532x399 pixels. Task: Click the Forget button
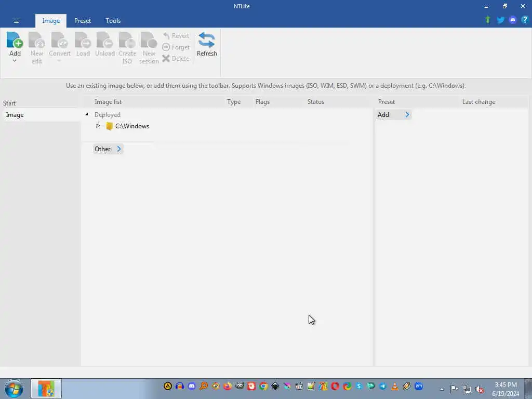click(x=176, y=47)
